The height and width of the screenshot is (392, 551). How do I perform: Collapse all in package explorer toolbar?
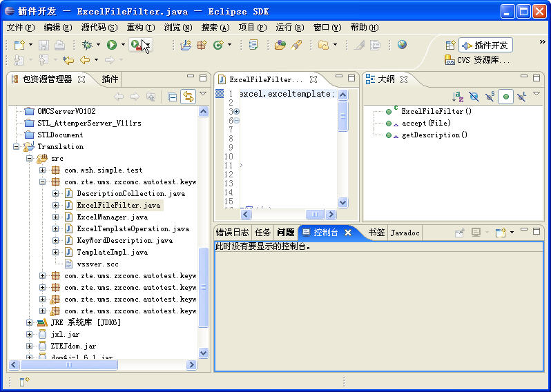[x=172, y=97]
